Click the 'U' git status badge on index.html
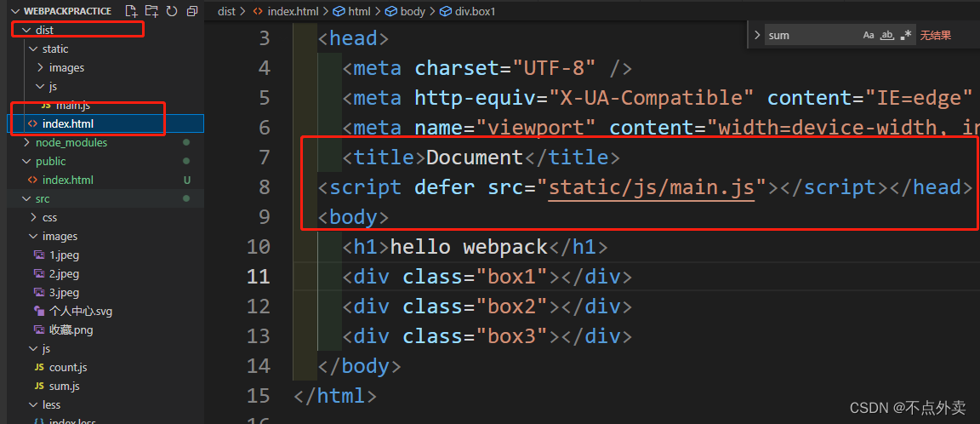The height and width of the screenshot is (424, 980). tap(186, 180)
